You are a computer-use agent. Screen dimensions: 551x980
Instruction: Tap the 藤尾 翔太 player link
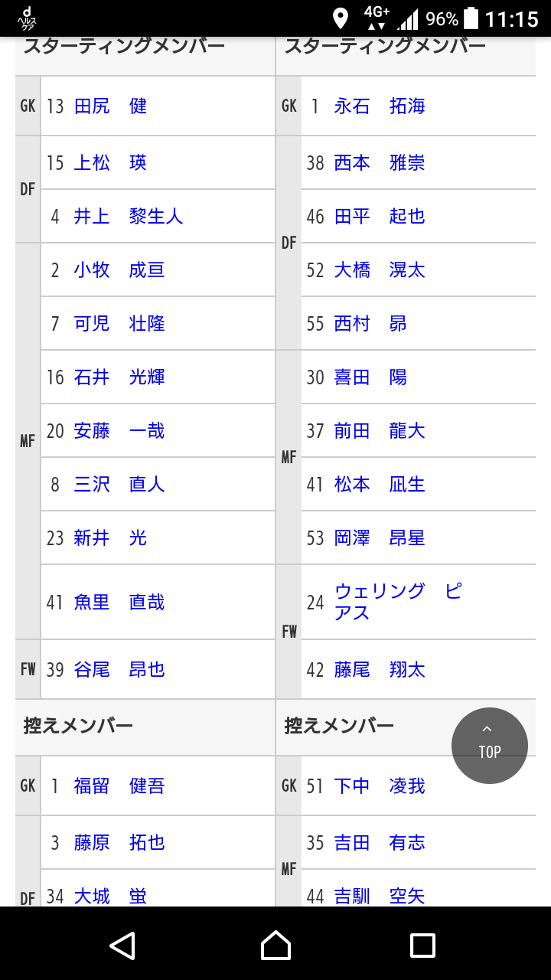(379, 670)
